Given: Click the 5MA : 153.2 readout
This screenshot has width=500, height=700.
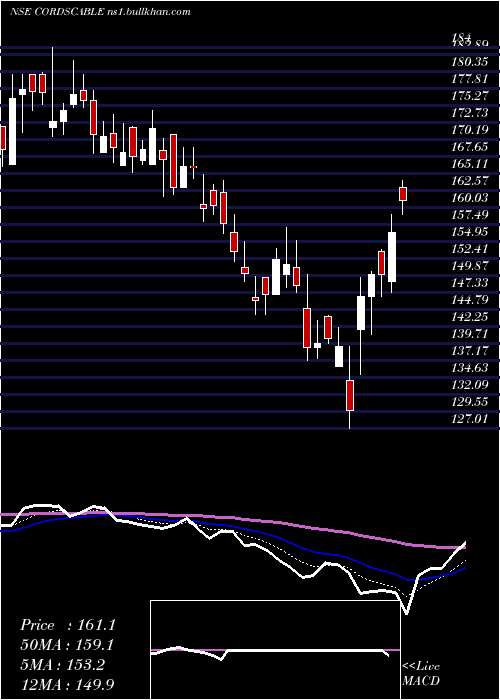Looking at the screenshot, I should (x=62, y=664).
